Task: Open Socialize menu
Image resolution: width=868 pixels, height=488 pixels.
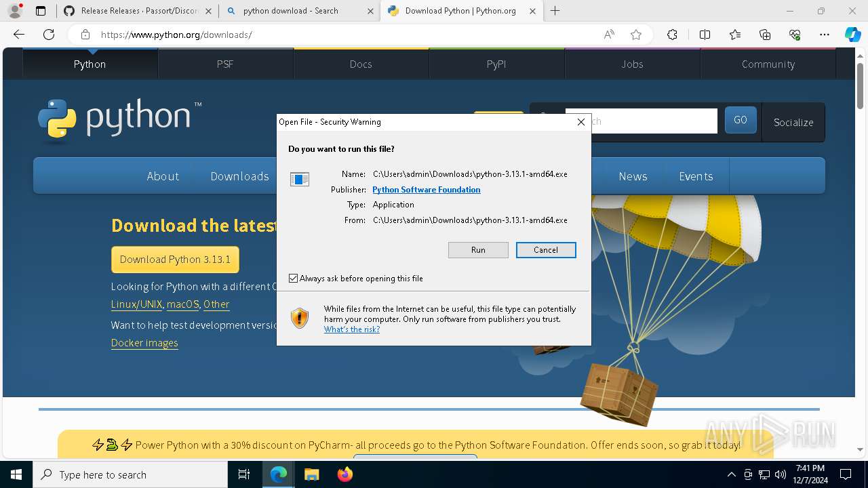Action: point(793,122)
